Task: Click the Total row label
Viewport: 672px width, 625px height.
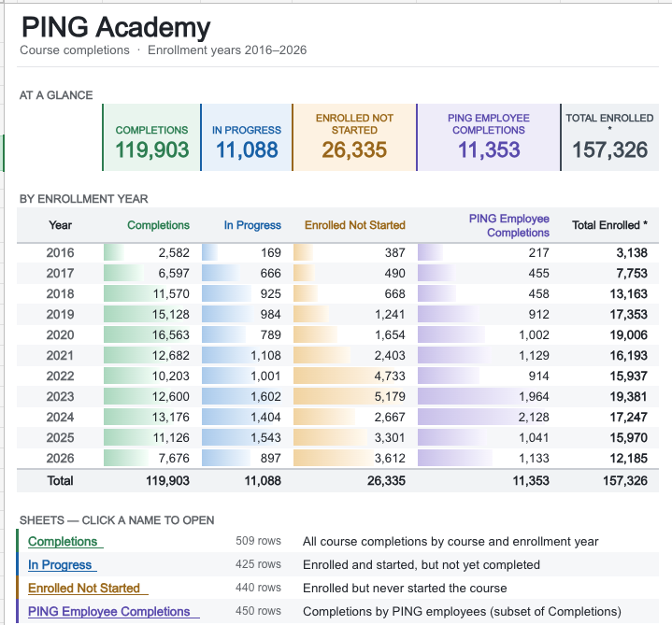Action: 60,480
